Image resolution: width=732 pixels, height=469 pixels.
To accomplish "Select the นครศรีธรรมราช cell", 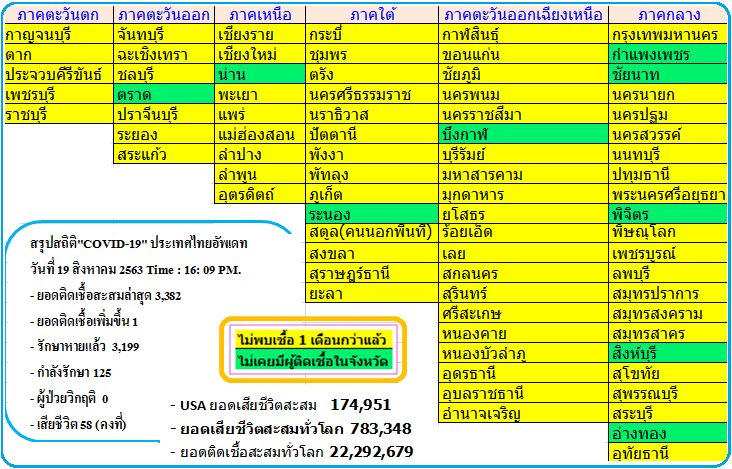I will tap(372, 94).
